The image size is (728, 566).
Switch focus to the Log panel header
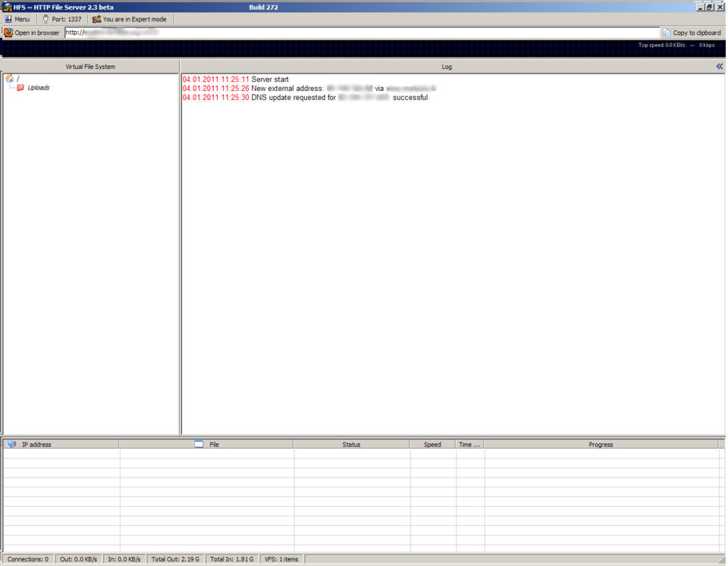coord(447,66)
